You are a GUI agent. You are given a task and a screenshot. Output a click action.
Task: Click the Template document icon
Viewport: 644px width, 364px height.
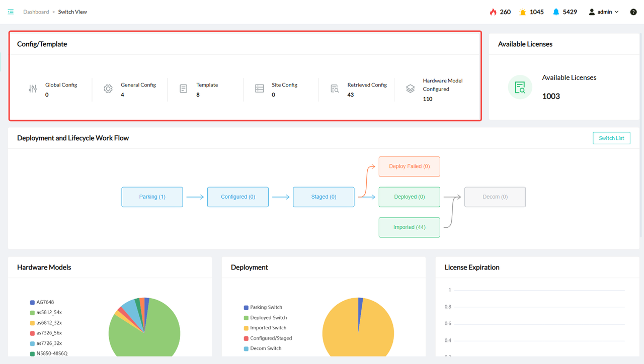point(184,89)
